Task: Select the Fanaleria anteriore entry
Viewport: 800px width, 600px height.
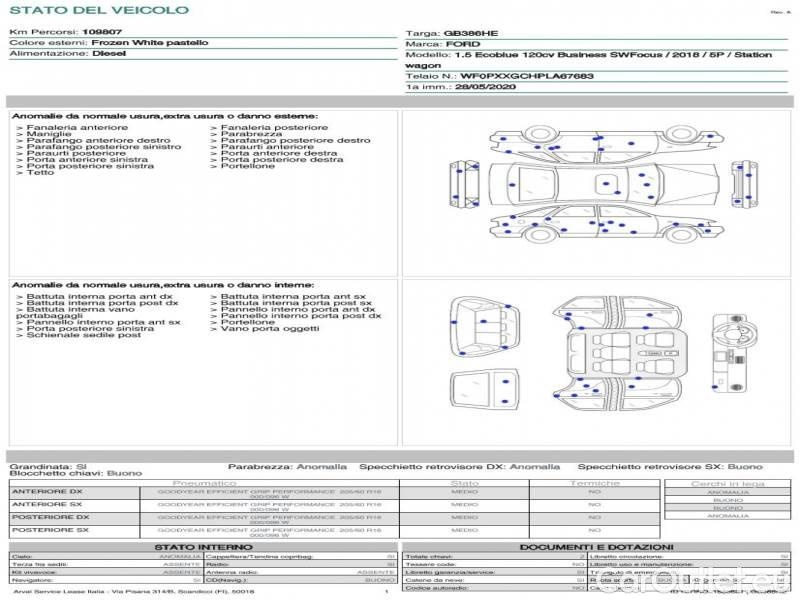Action: pyautogui.click(x=77, y=128)
